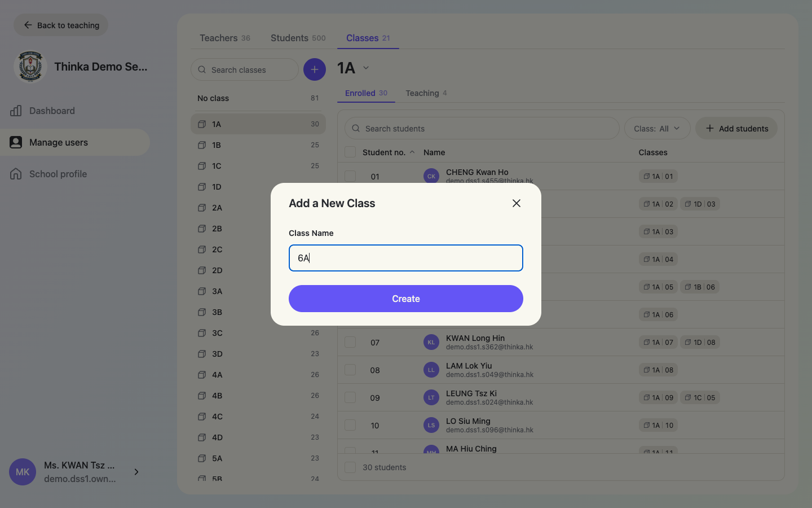Click the purple plus add-class button

(x=315, y=69)
